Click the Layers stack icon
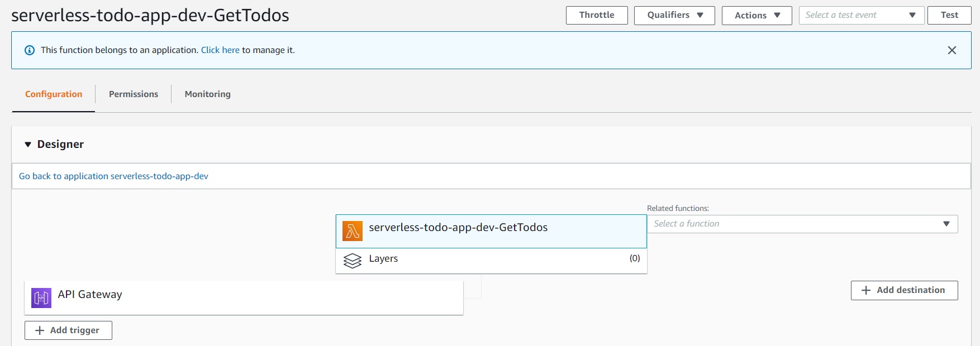The height and width of the screenshot is (346, 980). click(x=352, y=261)
